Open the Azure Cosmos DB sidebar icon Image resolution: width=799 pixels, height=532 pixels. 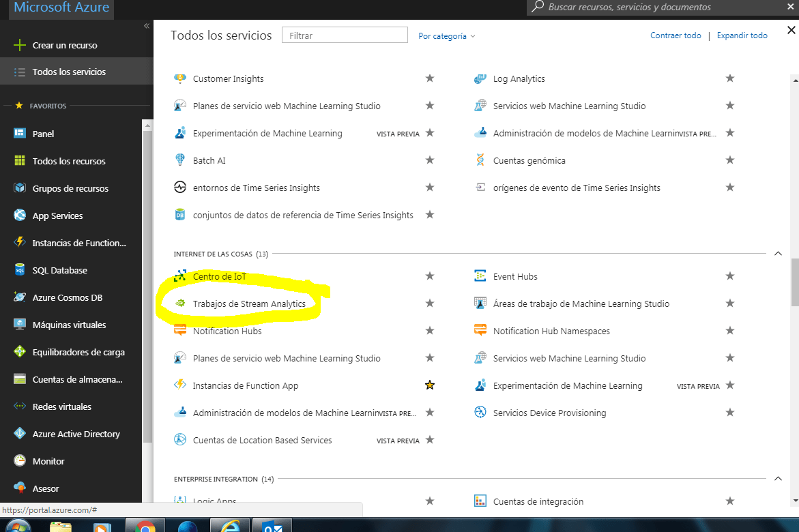coord(19,297)
